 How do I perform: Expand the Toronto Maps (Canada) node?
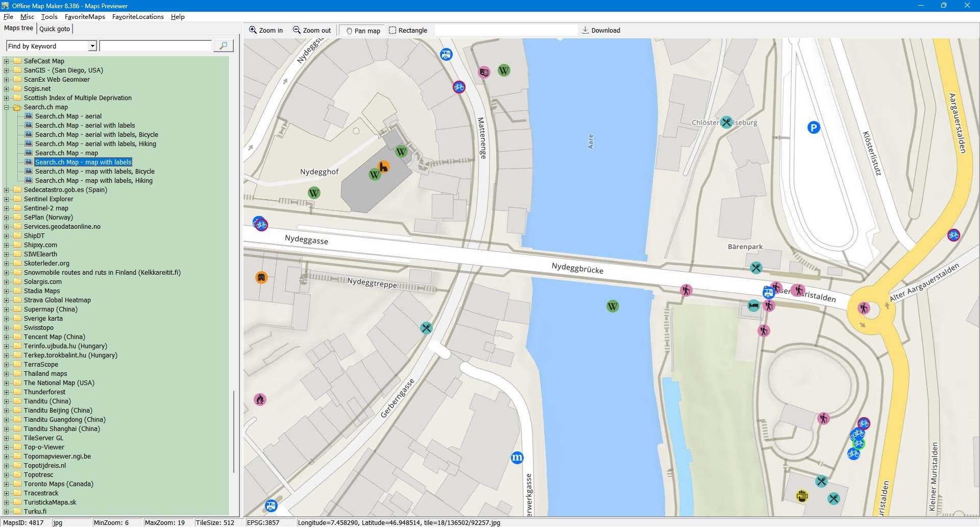(x=7, y=484)
